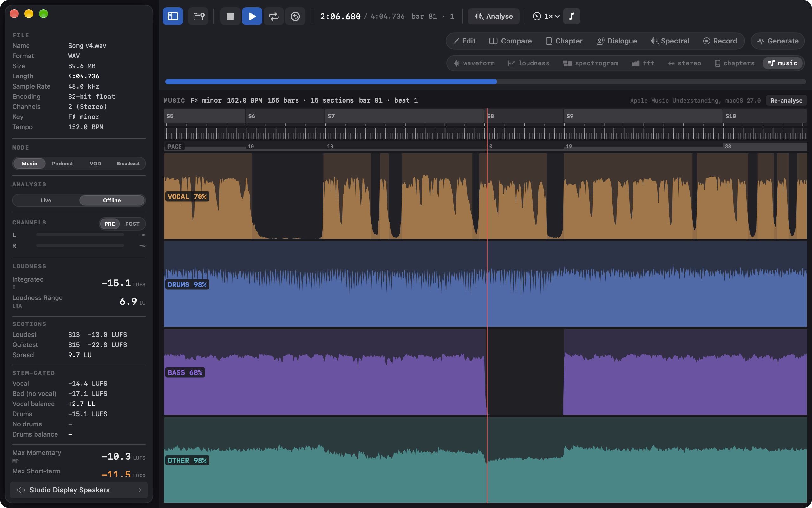812x508 pixels.
Task: Show the waveform view
Action: [x=474, y=63]
